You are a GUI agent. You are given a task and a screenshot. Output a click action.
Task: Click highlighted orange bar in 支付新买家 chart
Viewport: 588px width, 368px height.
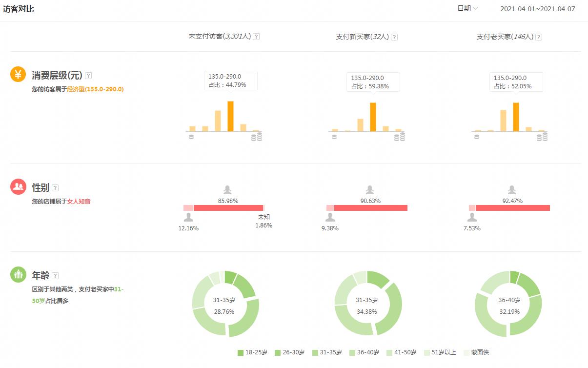click(373, 117)
